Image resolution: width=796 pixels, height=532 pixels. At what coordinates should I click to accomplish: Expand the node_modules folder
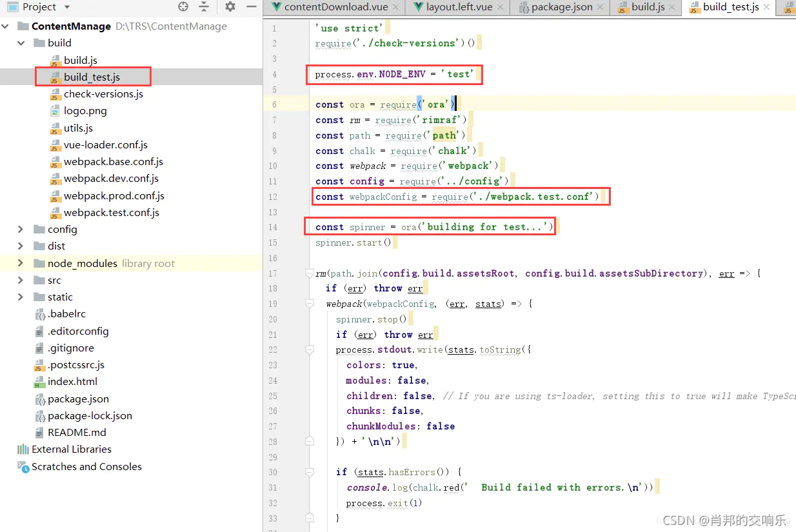[x=21, y=263]
